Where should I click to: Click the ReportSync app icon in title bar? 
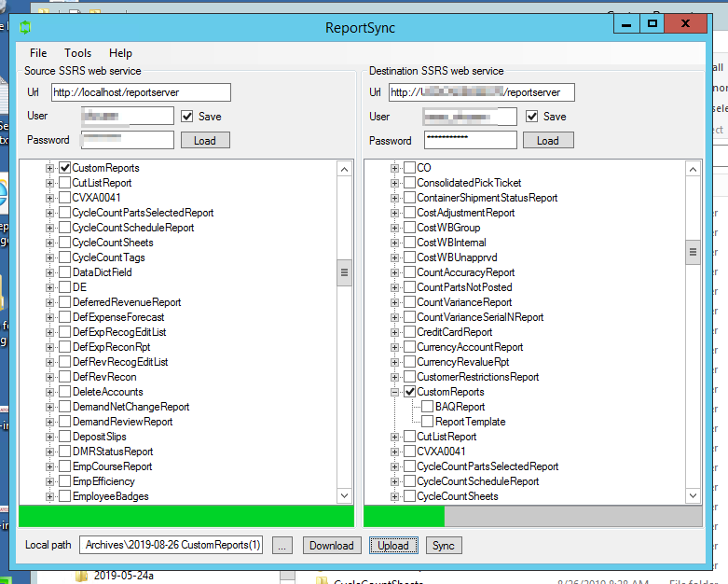[x=25, y=27]
